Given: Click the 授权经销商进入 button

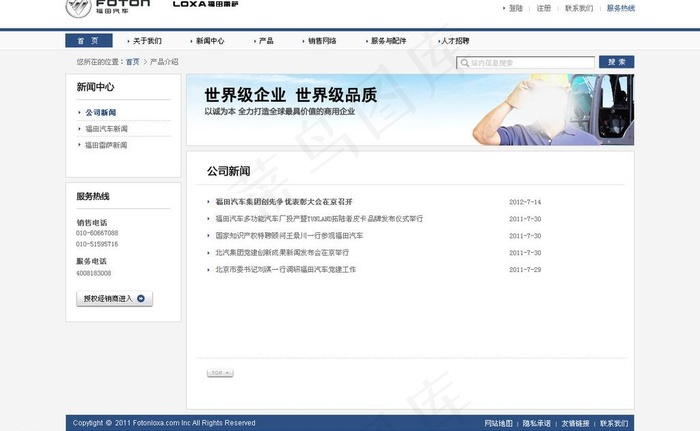Looking at the screenshot, I should pos(114,298).
